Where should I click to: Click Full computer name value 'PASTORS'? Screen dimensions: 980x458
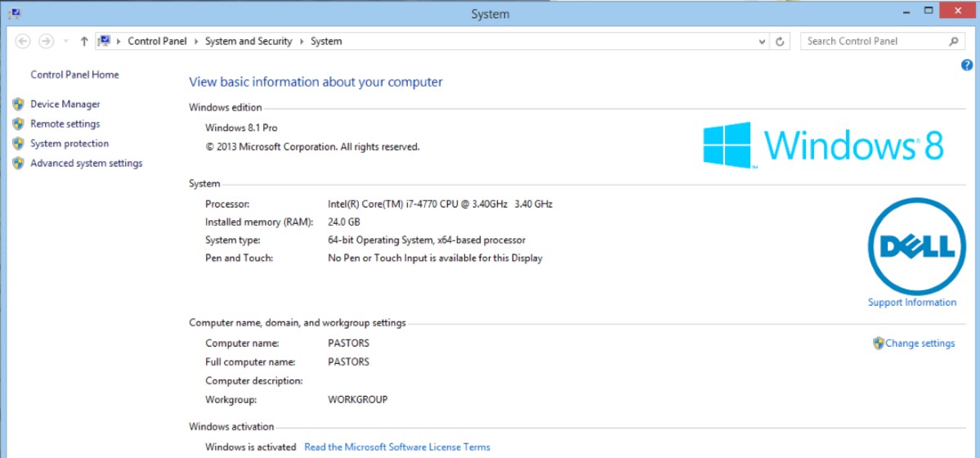tap(348, 361)
